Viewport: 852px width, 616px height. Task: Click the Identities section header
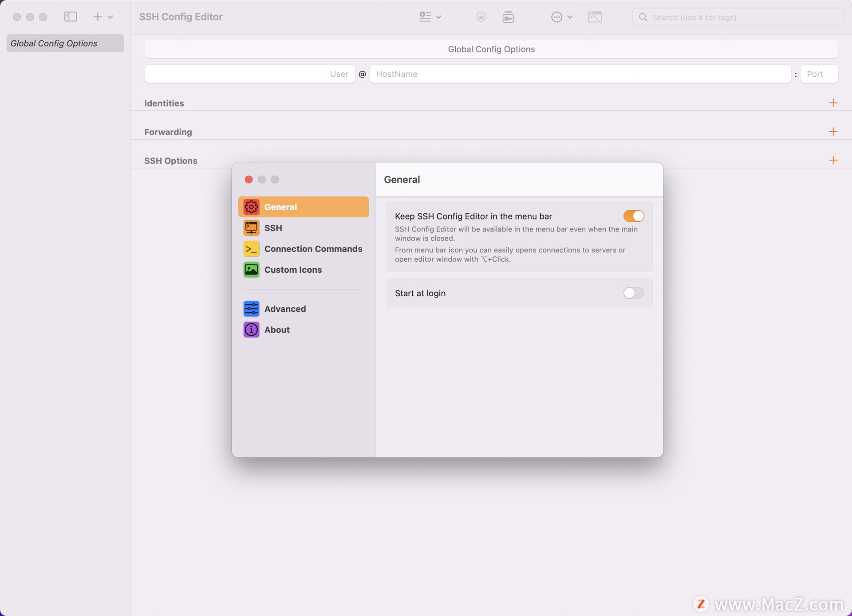click(164, 103)
